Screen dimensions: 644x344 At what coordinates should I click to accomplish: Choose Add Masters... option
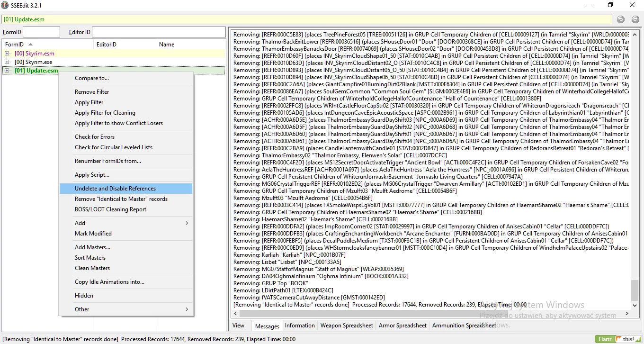(x=126, y=247)
